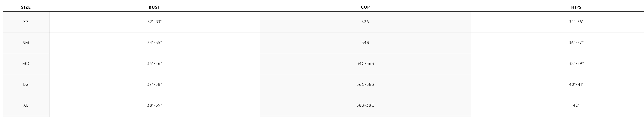
Task: Click the HIPS column header
Action: point(576,7)
